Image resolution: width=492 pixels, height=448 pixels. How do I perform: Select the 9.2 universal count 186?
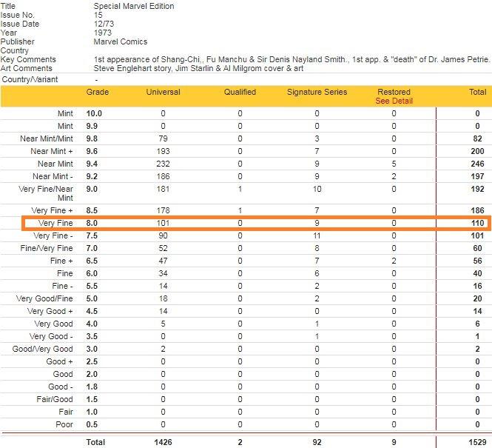click(x=164, y=176)
